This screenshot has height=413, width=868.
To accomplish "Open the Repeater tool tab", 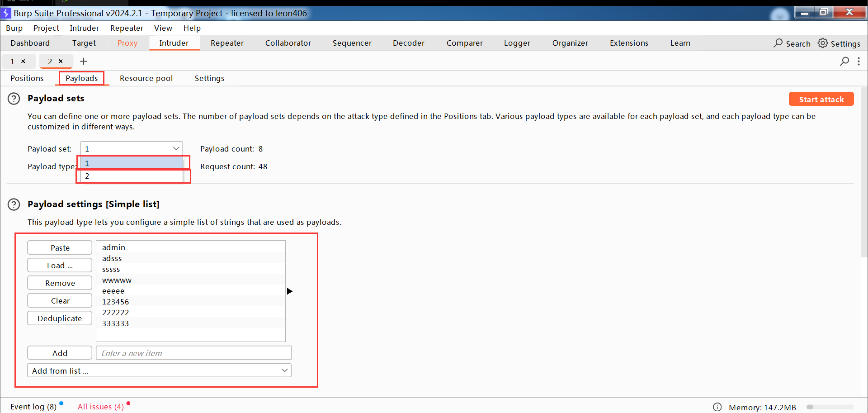I will click(x=227, y=43).
